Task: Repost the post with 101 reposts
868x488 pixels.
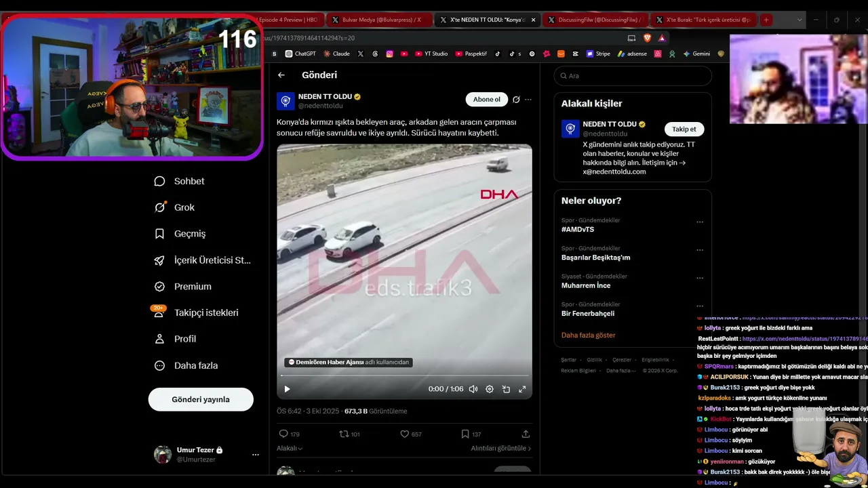Action: coord(349,434)
